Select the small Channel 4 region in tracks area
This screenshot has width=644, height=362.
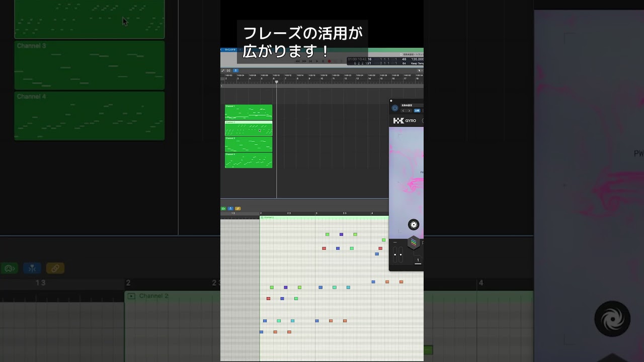pos(249,160)
